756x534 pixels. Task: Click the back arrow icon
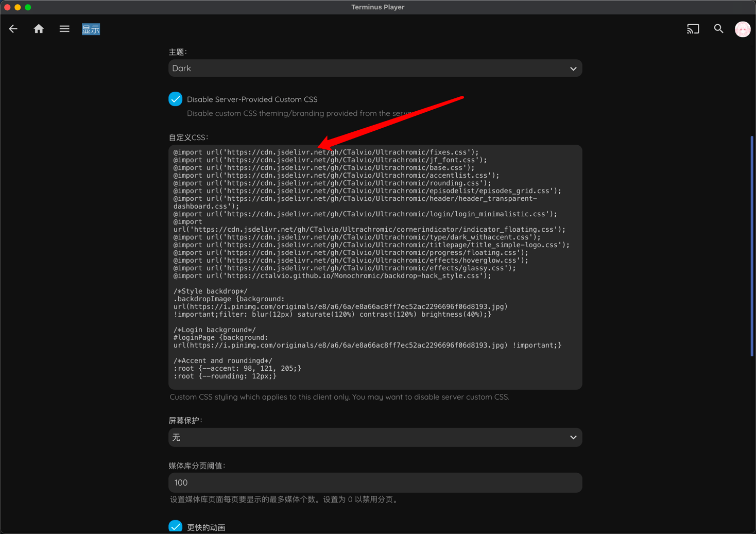[13, 29]
